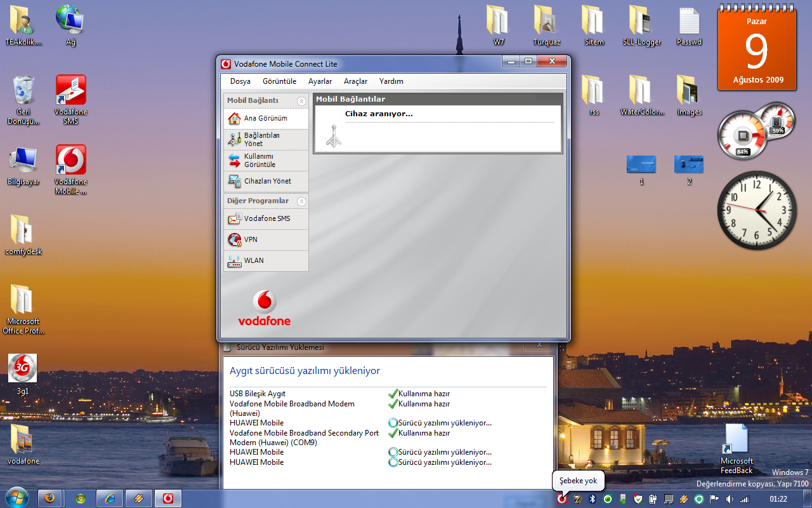
Task: Open Kullanımı Görüntüle in the sidebar
Action: point(266,161)
